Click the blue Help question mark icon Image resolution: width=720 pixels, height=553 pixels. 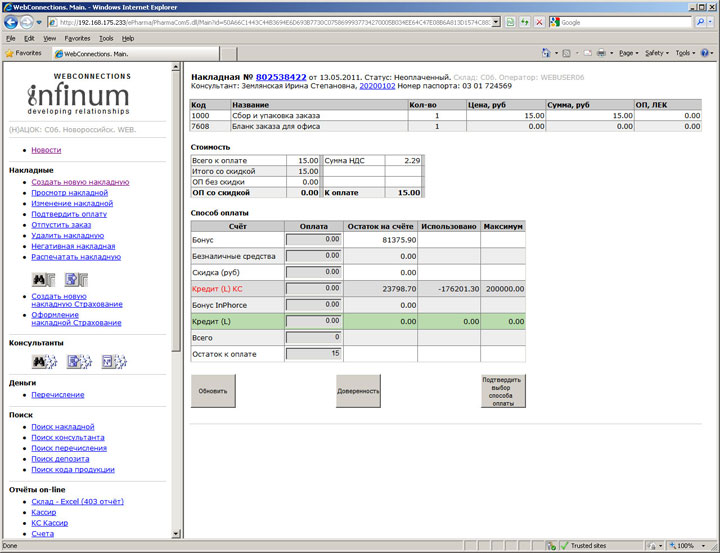704,53
